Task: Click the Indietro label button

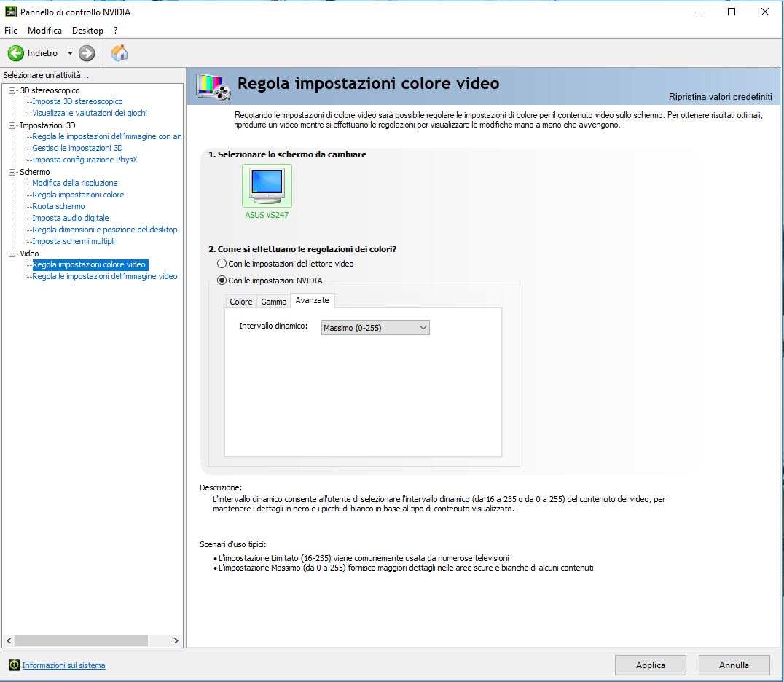Action: click(42, 53)
